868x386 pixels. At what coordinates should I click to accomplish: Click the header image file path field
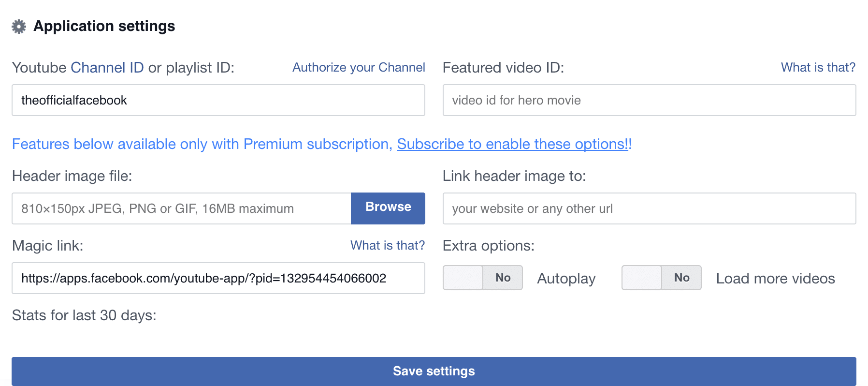click(182, 208)
